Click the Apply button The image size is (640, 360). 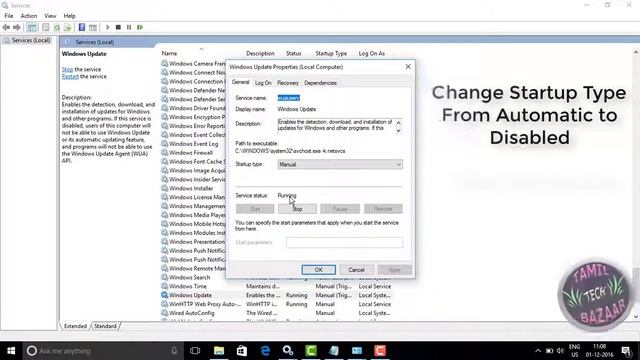click(x=394, y=270)
